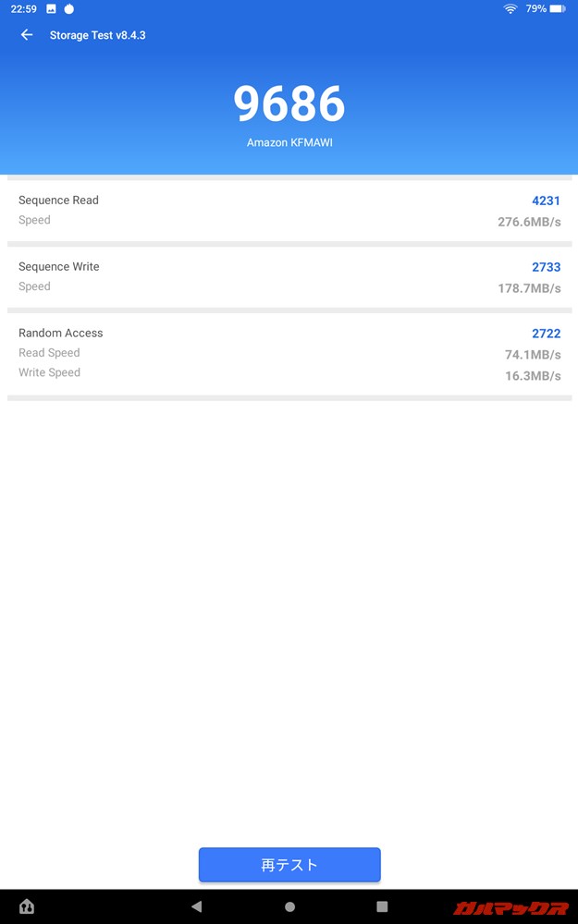
Task: Select the Random Access row label
Action: (x=60, y=334)
